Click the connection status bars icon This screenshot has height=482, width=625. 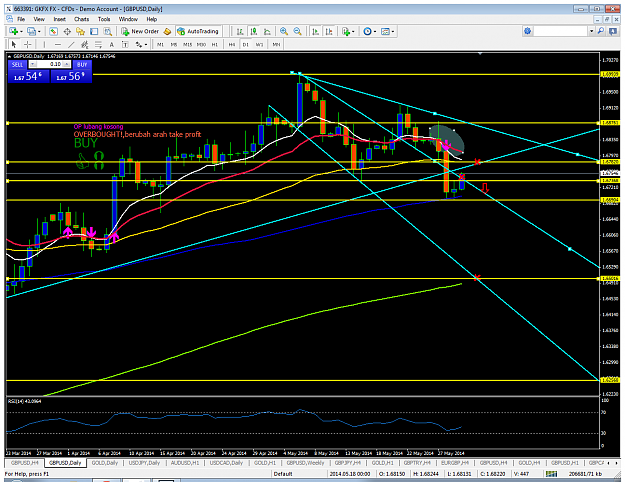click(x=552, y=474)
